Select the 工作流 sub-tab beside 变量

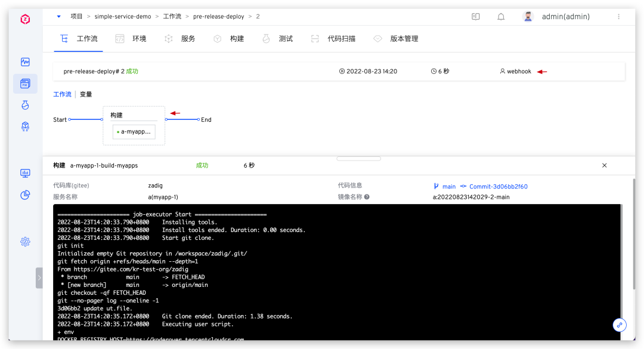[63, 94]
